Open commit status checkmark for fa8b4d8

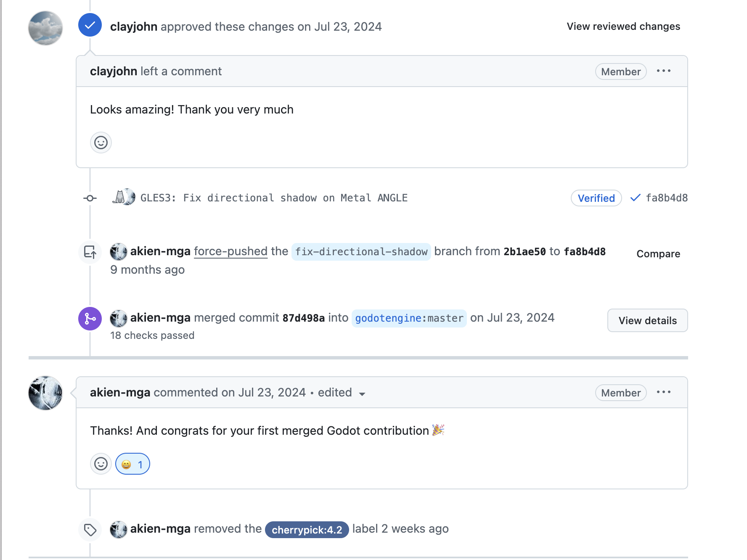coord(635,198)
